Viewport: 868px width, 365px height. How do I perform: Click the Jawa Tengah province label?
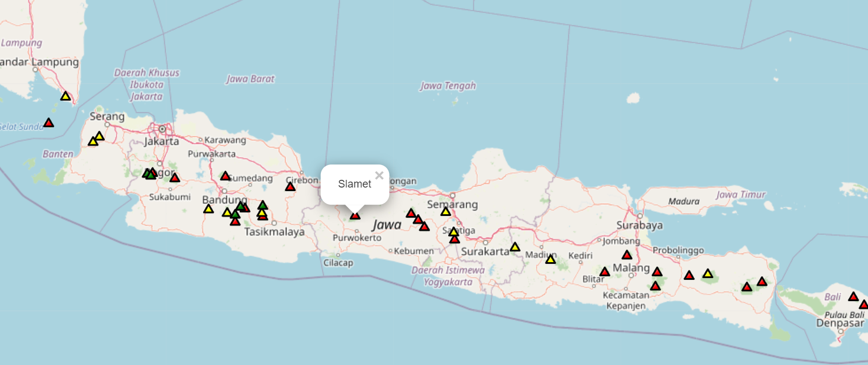pyautogui.click(x=448, y=86)
